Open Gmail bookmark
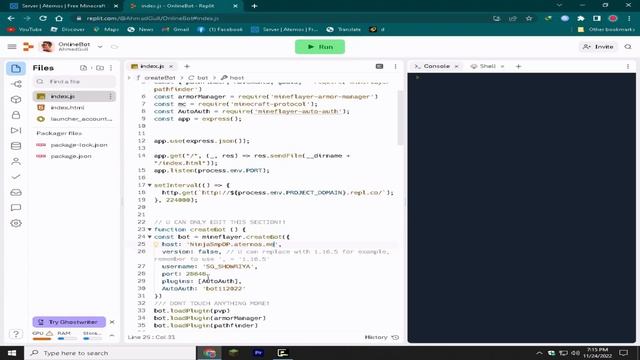Viewport: 640px width, 360px height. point(176,29)
